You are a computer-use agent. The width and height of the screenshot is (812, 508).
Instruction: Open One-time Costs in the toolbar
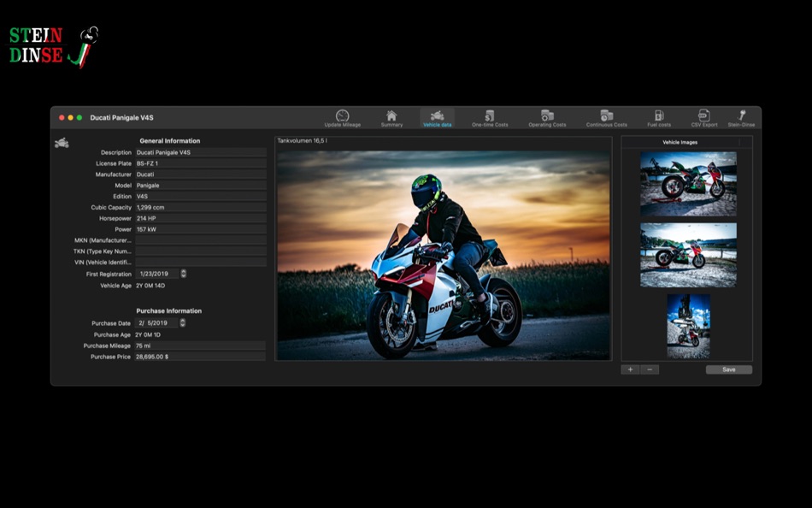tap(490, 118)
